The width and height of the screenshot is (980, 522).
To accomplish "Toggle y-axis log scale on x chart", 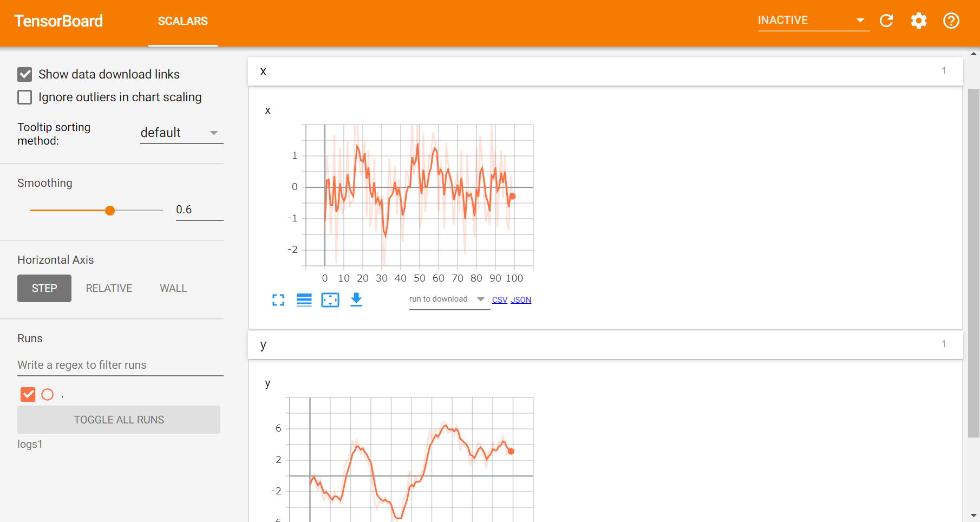I will pos(304,299).
